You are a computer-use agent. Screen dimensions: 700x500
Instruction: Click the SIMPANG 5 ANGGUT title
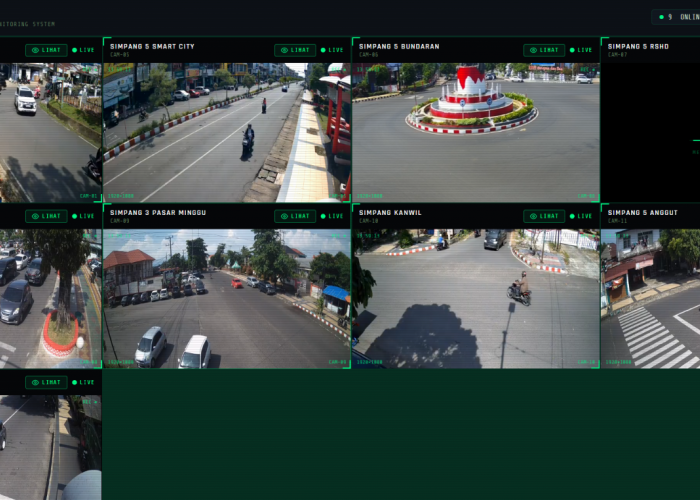click(643, 212)
